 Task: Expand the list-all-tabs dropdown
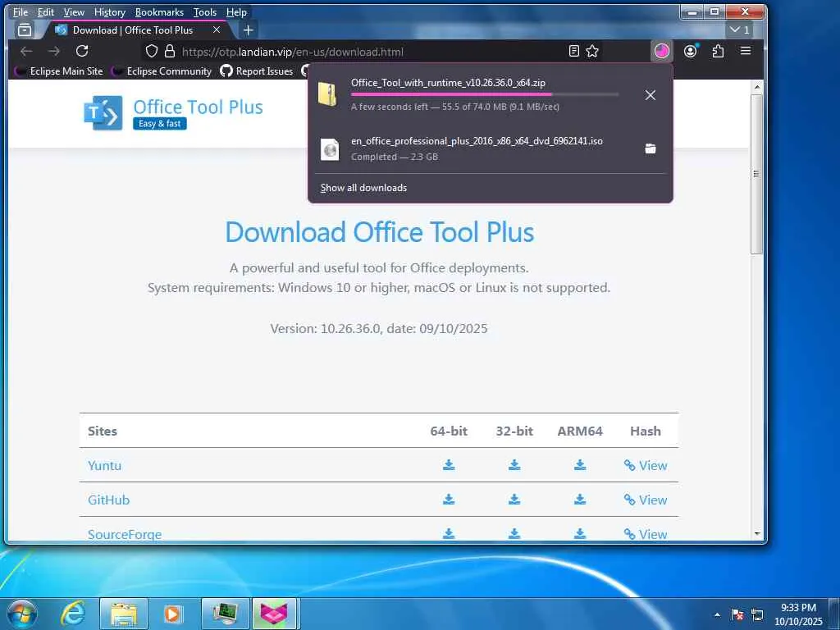[740, 30]
